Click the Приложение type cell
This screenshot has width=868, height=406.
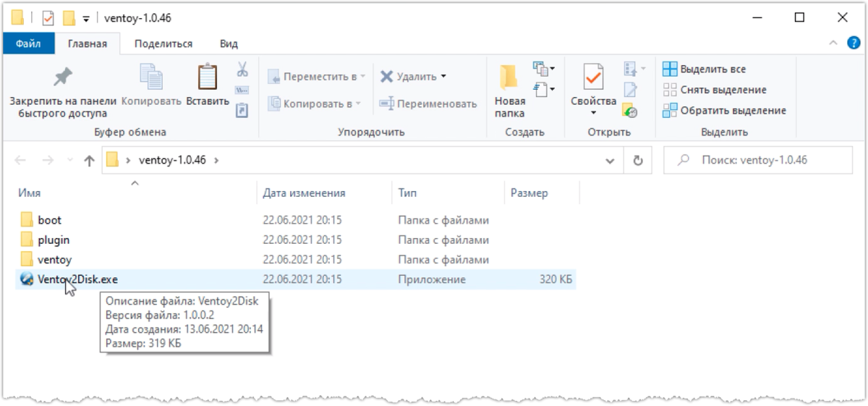tap(432, 279)
